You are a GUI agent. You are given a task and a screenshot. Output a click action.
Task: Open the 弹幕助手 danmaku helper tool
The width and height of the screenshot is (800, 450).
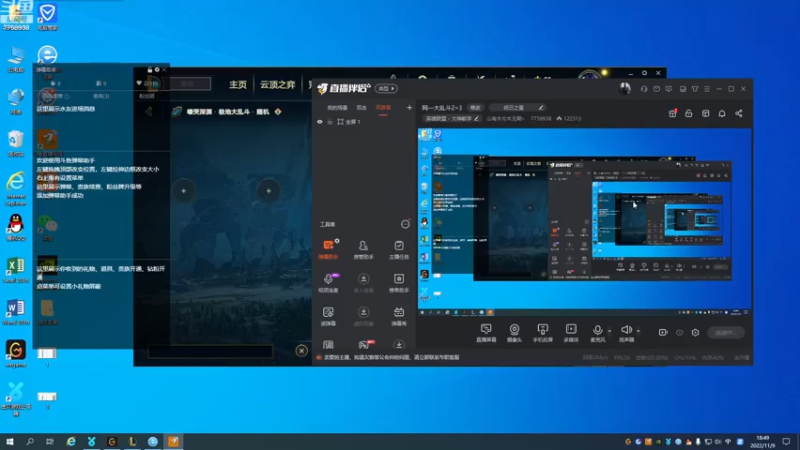click(329, 249)
